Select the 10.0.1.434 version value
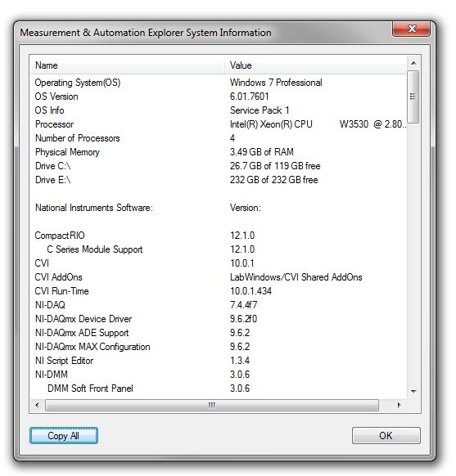 pyautogui.click(x=251, y=291)
